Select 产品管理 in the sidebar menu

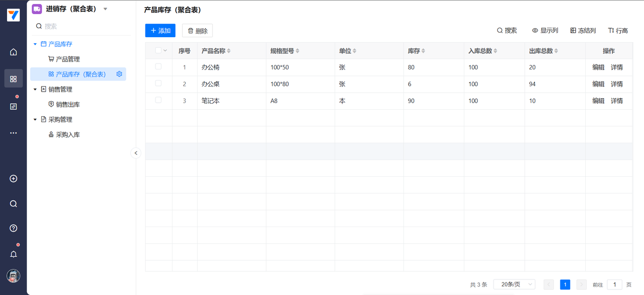point(67,59)
